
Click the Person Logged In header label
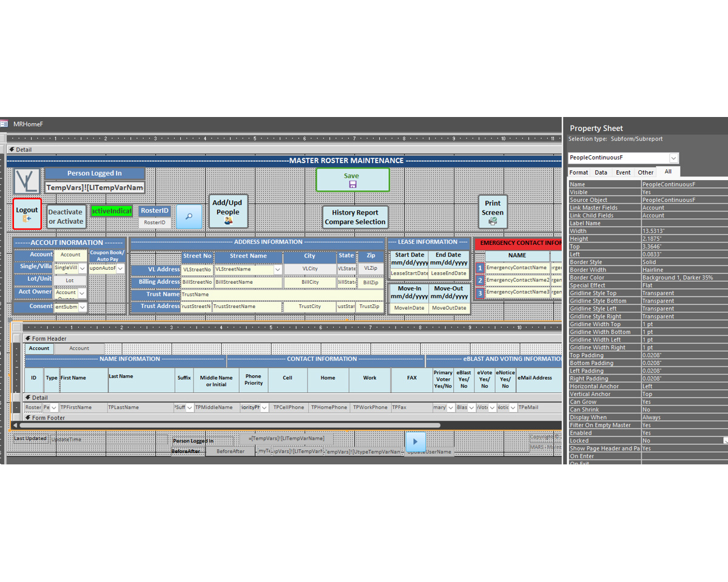click(x=95, y=173)
